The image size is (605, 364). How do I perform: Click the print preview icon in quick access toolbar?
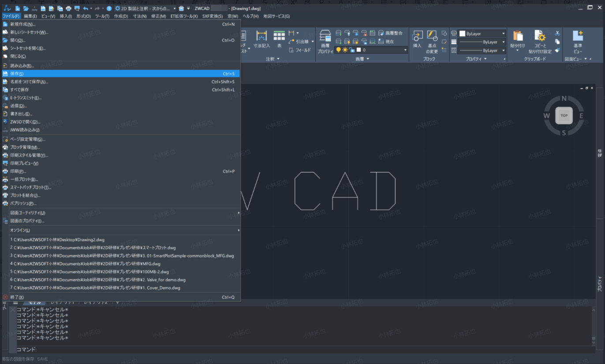(x=77, y=8)
